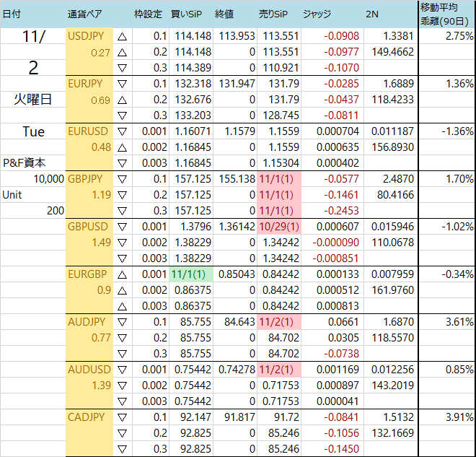
Task: Click the up triangle in EURGBP's 0.003 row
Action: pyautogui.click(x=123, y=307)
